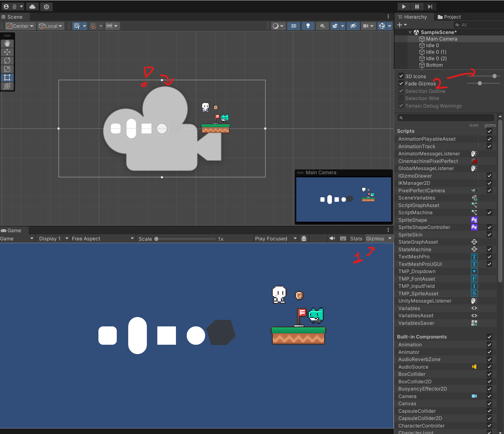Viewport: 504px width, 434px height.
Task: Click the frame debugger keyboard icon
Action: click(x=343, y=238)
